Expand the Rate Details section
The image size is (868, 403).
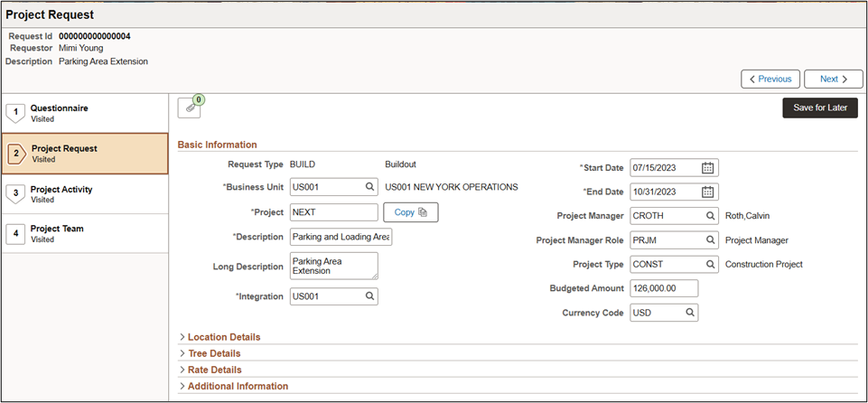click(210, 370)
